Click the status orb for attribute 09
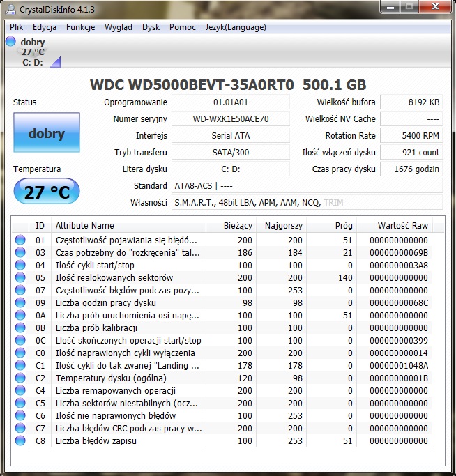The image size is (456, 476). pos(20,302)
